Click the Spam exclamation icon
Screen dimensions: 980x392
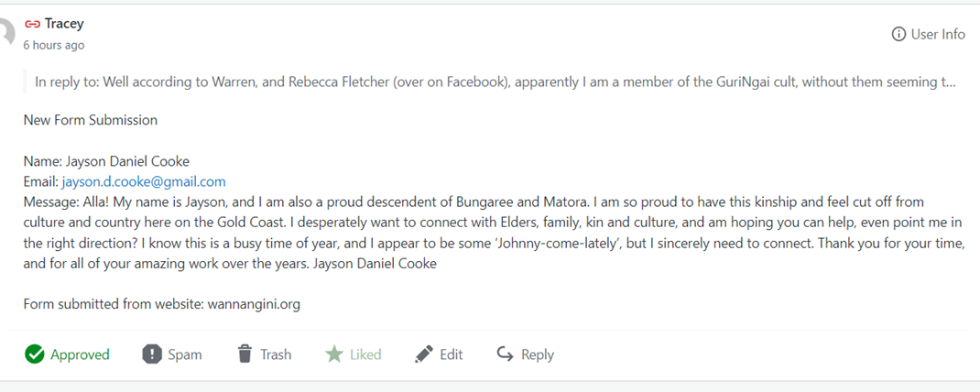[152, 354]
